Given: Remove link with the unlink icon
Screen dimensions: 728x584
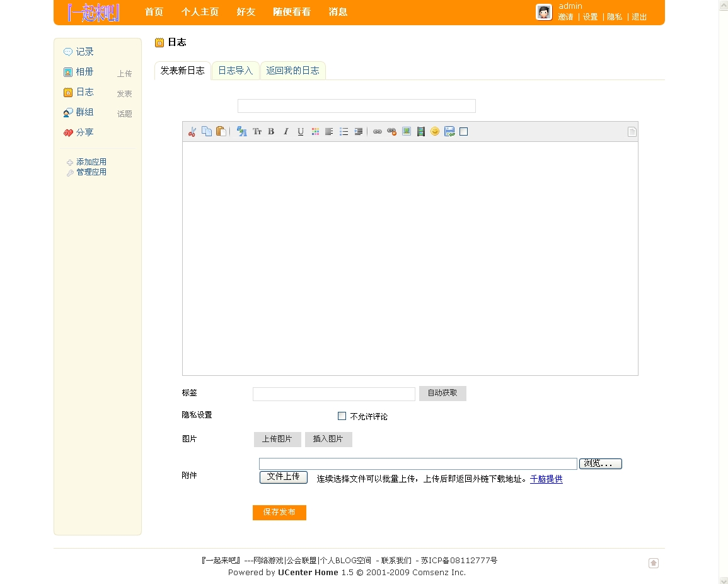Looking at the screenshot, I should 392,131.
